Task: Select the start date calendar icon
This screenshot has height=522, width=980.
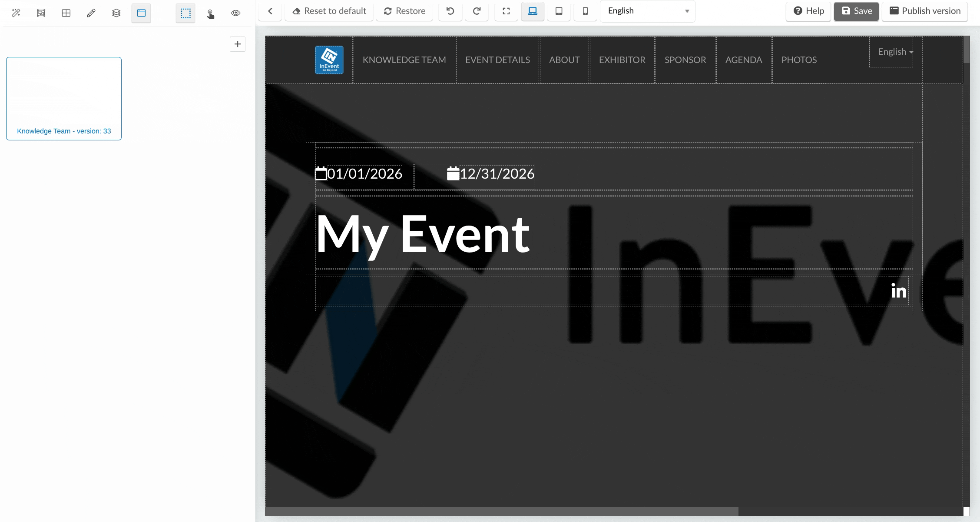Action: 321,173
